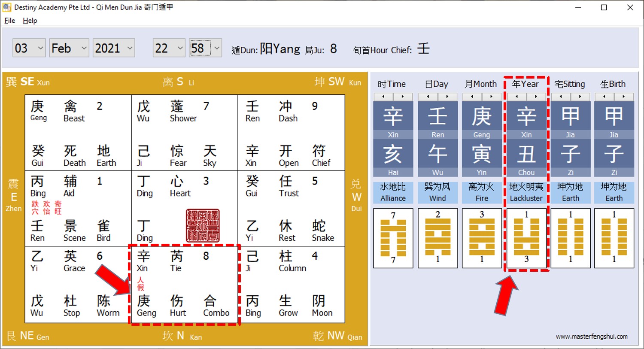Step the Sitting pillar backward with left arrow

(x=561, y=97)
